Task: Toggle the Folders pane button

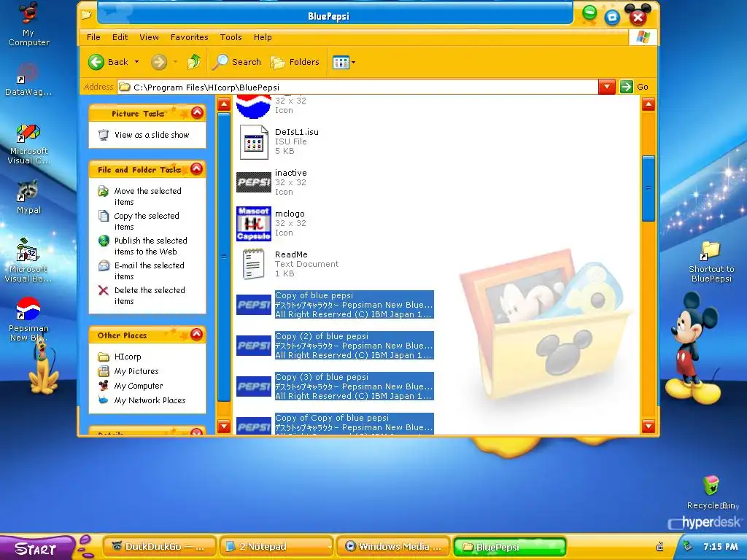Action: (x=295, y=62)
